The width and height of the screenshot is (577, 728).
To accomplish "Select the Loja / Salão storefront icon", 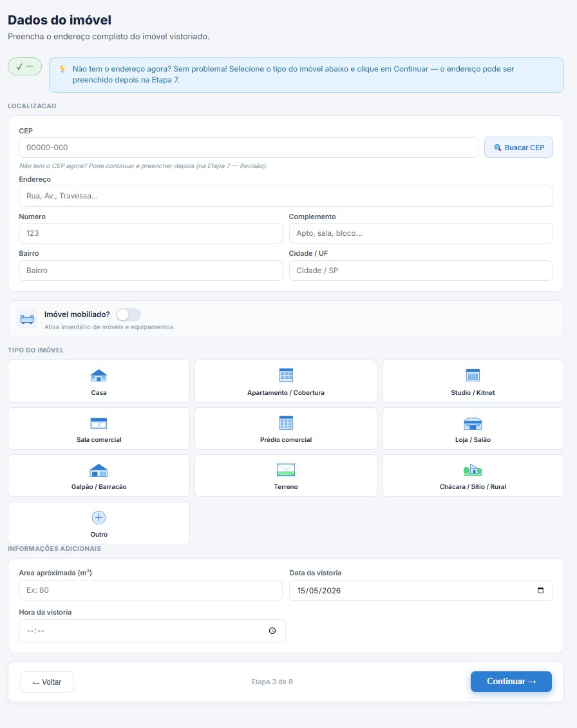I will click(473, 423).
